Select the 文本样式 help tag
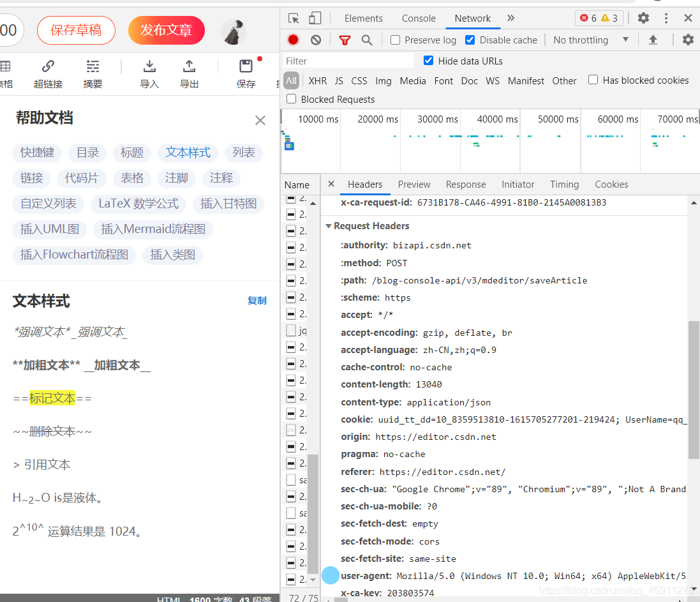The height and width of the screenshot is (602, 700). tap(188, 153)
